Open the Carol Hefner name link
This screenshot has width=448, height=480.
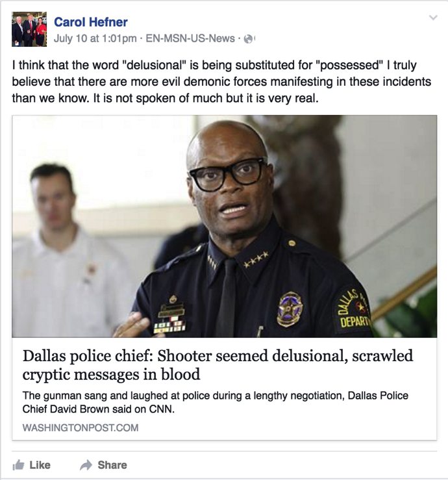pyautogui.click(x=91, y=22)
